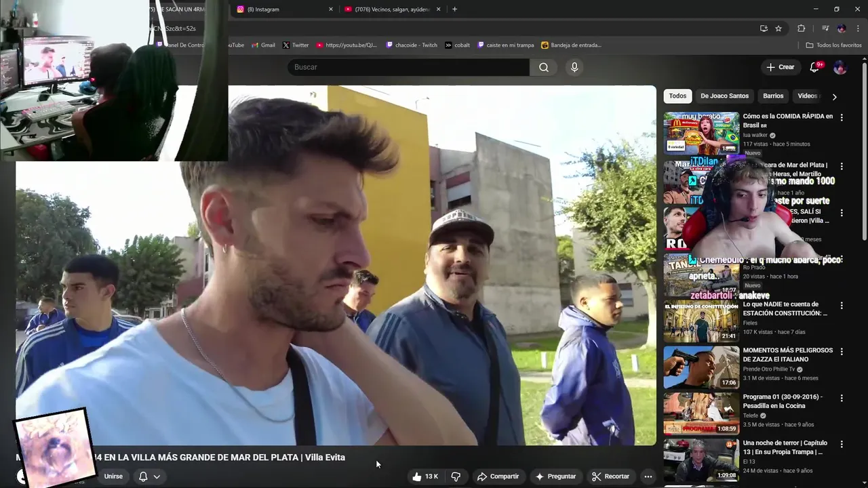
Task: Open YouTube notifications bell
Action: click(x=815, y=67)
